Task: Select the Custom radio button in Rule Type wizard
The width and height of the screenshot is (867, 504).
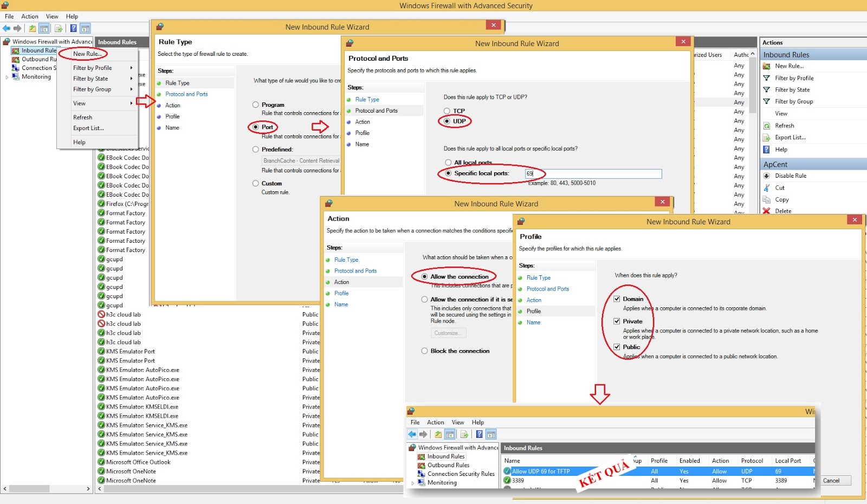Action: coord(256,183)
